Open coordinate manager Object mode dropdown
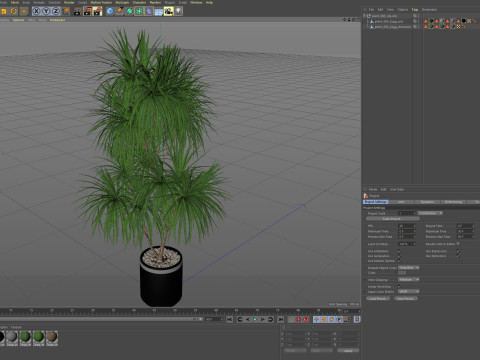This screenshot has height=360, width=480. click(295, 350)
